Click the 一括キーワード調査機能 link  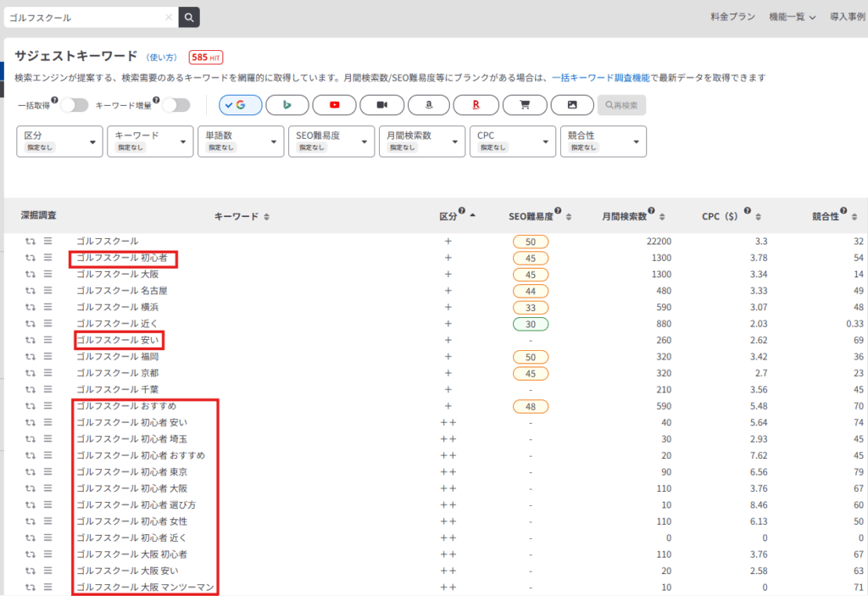600,77
